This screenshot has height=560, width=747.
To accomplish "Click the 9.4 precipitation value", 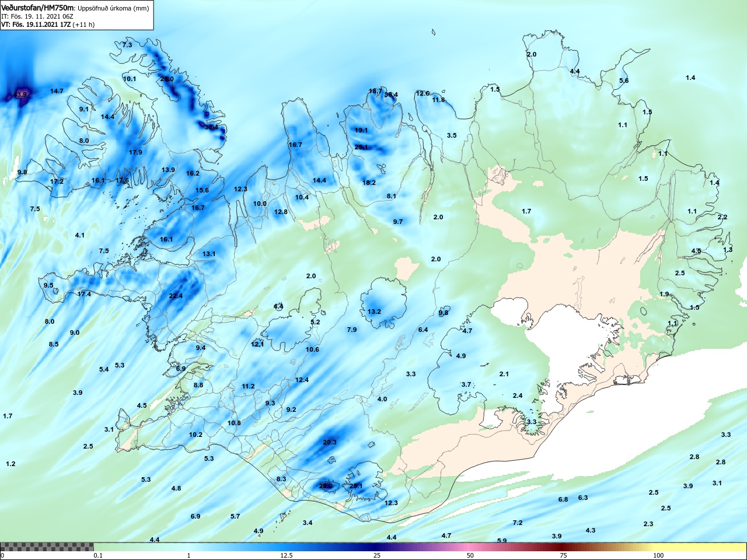I will pyautogui.click(x=201, y=348).
